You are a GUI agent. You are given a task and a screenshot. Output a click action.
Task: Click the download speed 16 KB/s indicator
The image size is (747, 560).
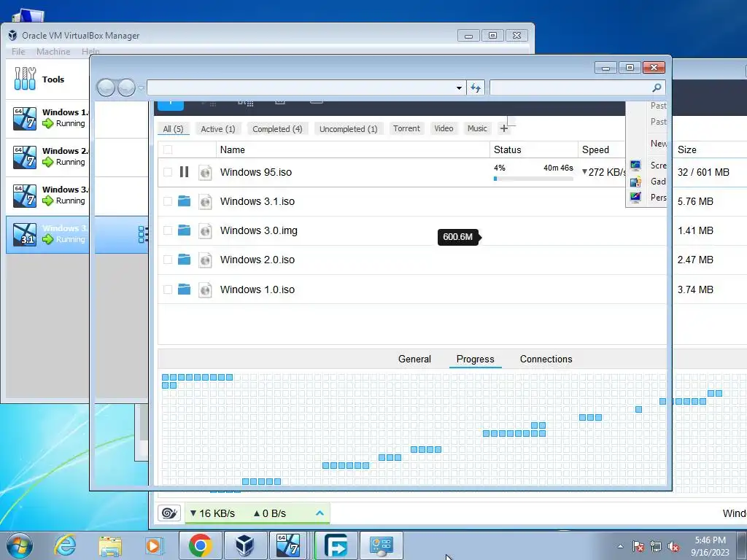click(x=212, y=513)
